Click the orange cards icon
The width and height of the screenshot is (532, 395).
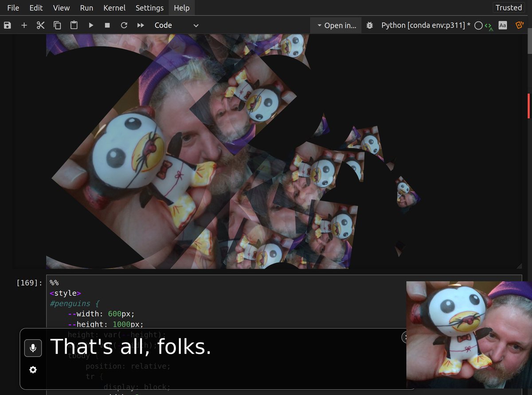[519, 25]
